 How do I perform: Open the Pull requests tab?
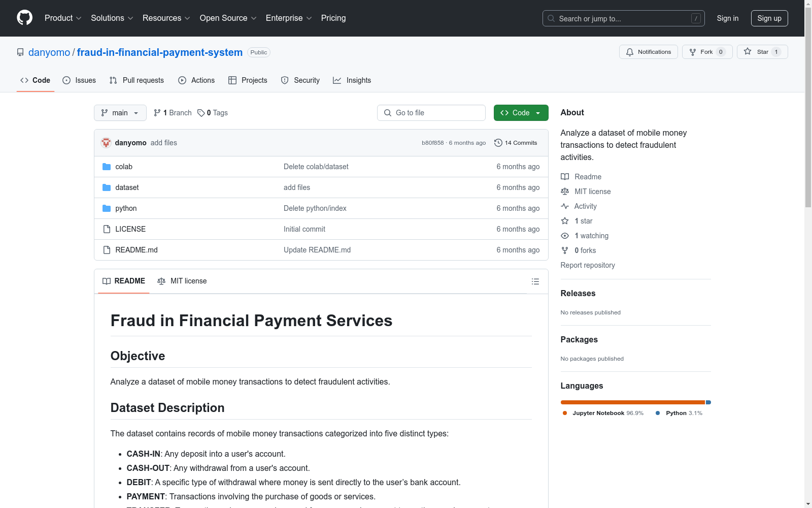(137, 80)
